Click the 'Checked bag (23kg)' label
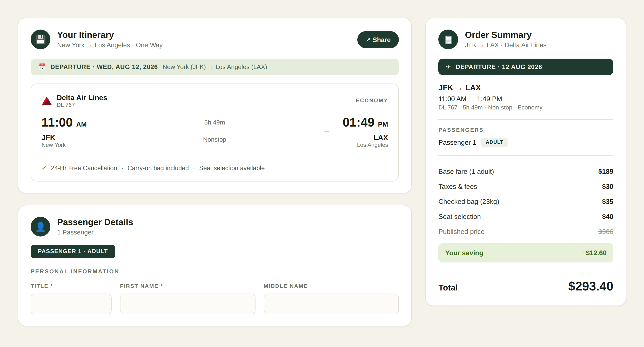Screen dimensions: 644x347 pos(469,202)
